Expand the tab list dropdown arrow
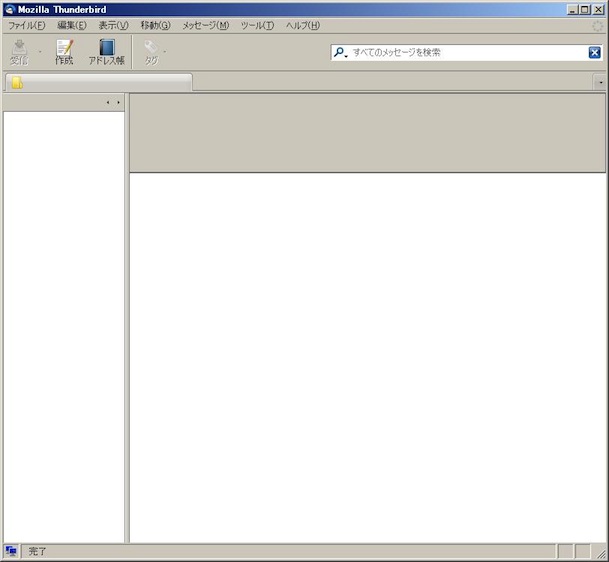The width and height of the screenshot is (609, 562). [600, 83]
